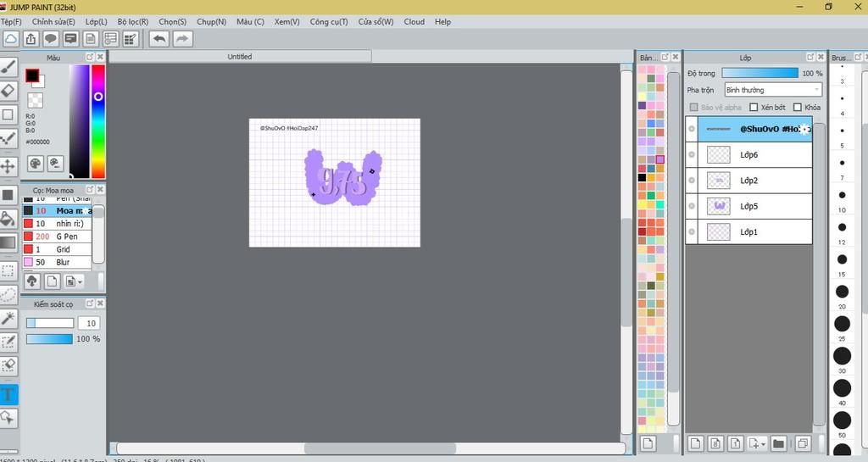Select the Brush tool
The image size is (868, 462).
(8, 67)
